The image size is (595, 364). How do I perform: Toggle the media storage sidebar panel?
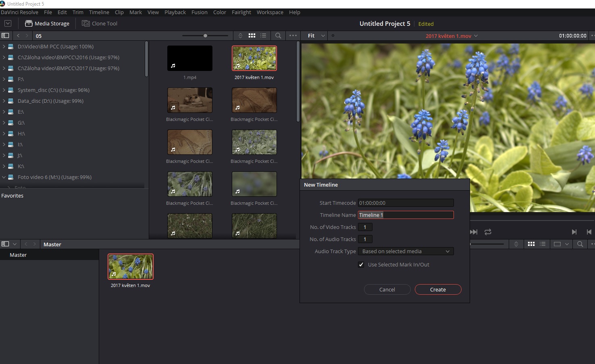(5, 35)
